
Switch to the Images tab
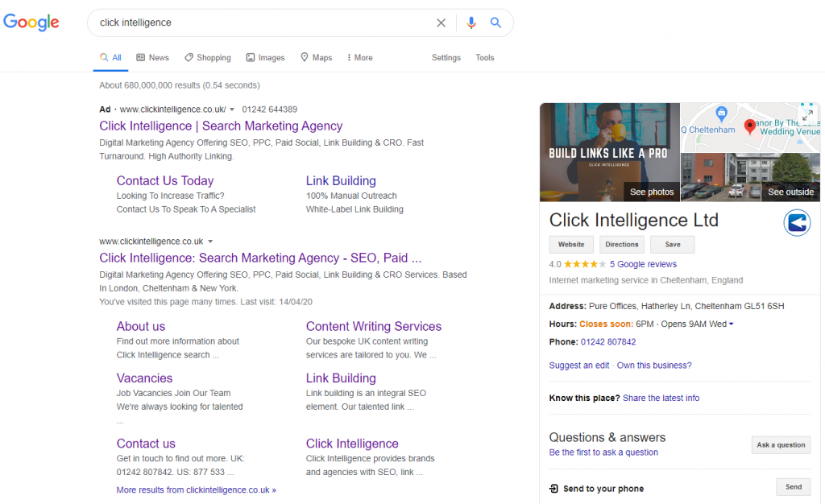pyautogui.click(x=265, y=57)
